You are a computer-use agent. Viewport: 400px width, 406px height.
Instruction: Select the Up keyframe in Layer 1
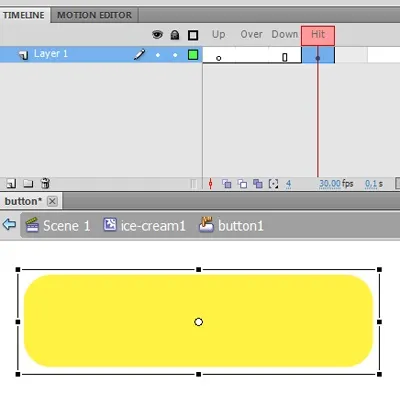click(219, 55)
